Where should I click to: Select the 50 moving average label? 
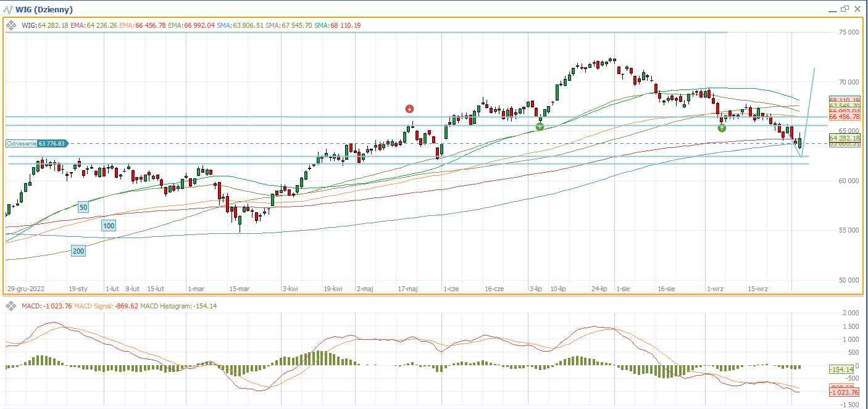click(83, 207)
